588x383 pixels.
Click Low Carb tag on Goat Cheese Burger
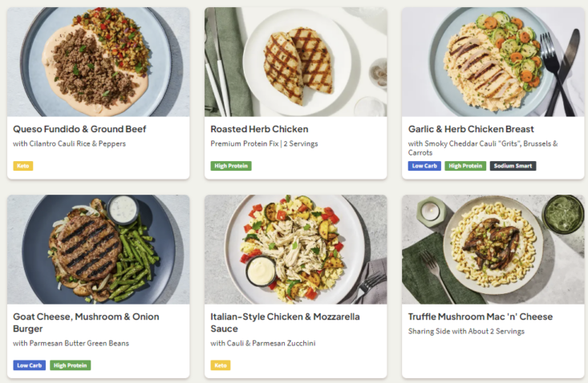[x=30, y=365]
